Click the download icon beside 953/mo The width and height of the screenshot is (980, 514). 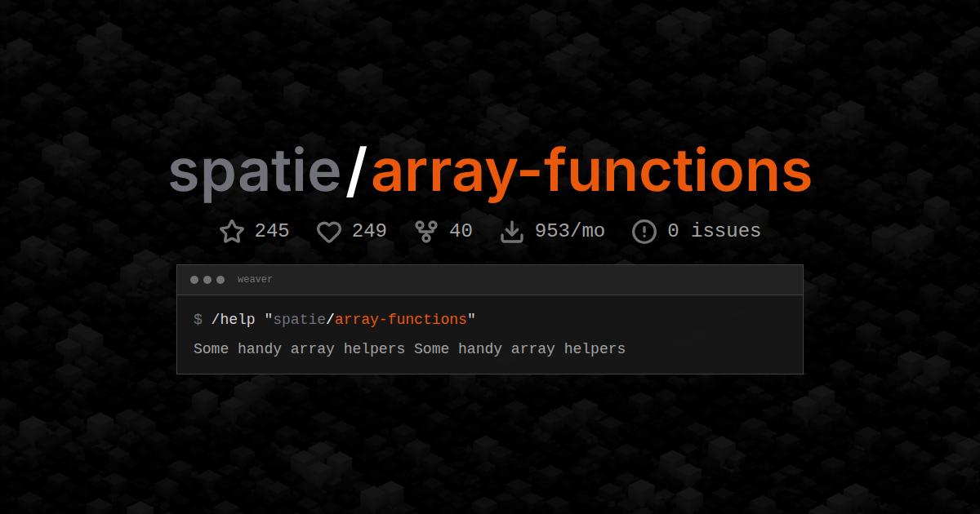point(513,231)
